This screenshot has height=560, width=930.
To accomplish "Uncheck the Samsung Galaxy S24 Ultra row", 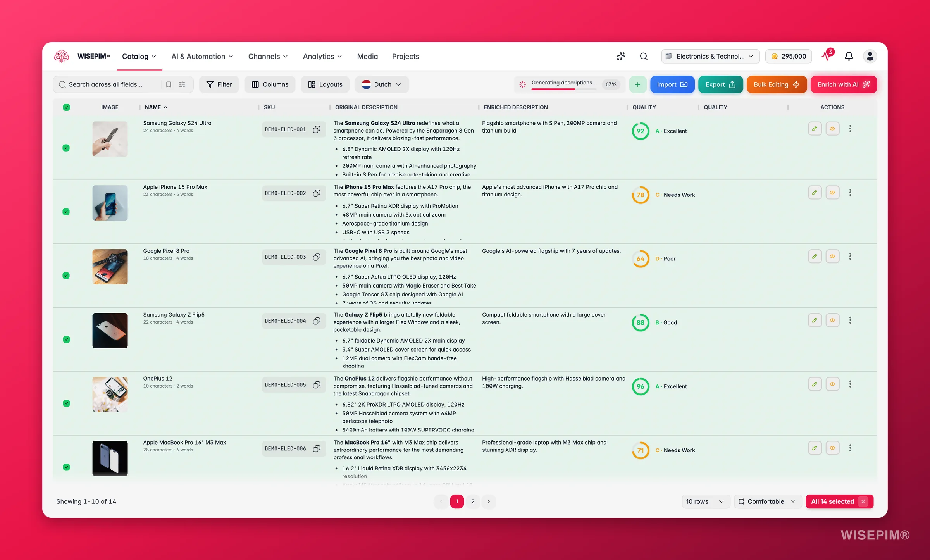I will [66, 148].
